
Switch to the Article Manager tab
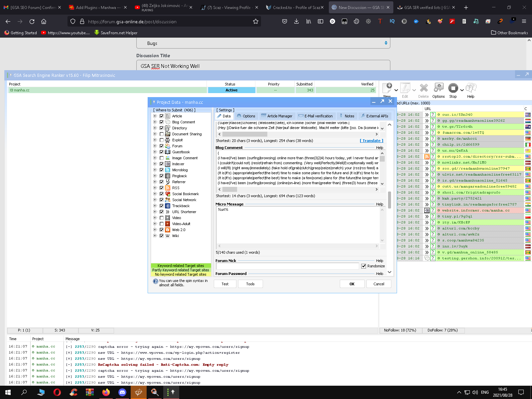[277, 116]
